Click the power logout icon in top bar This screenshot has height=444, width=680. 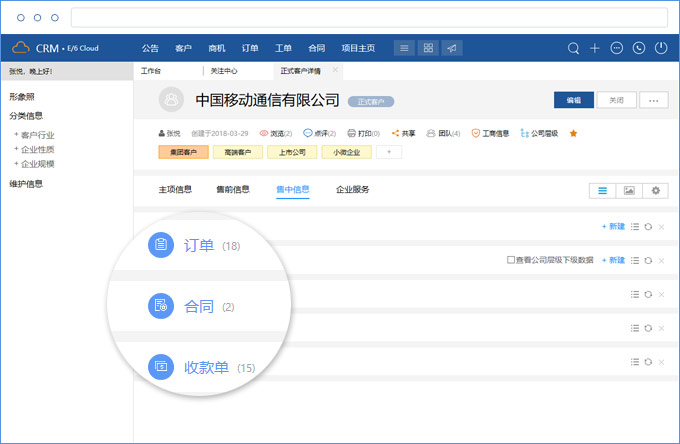coord(661,48)
